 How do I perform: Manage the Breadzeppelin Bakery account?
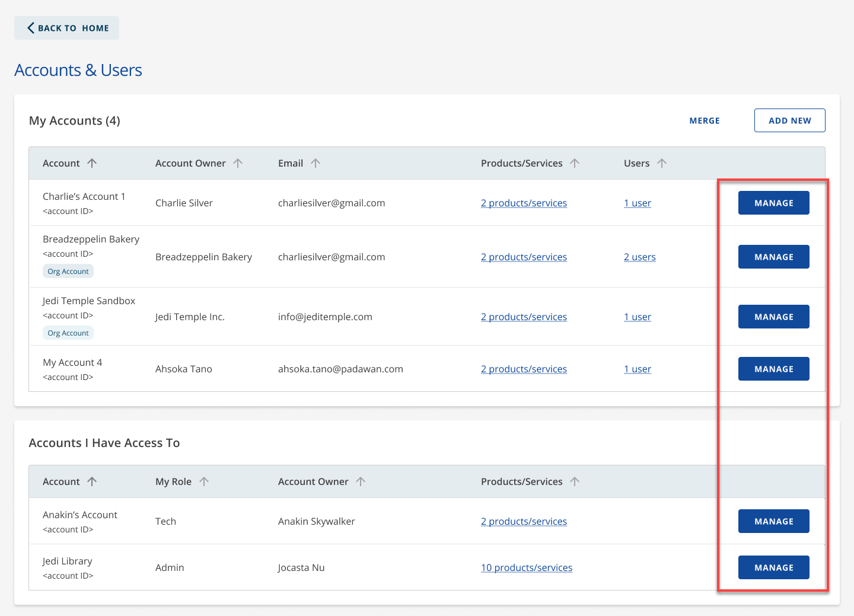(x=774, y=257)
